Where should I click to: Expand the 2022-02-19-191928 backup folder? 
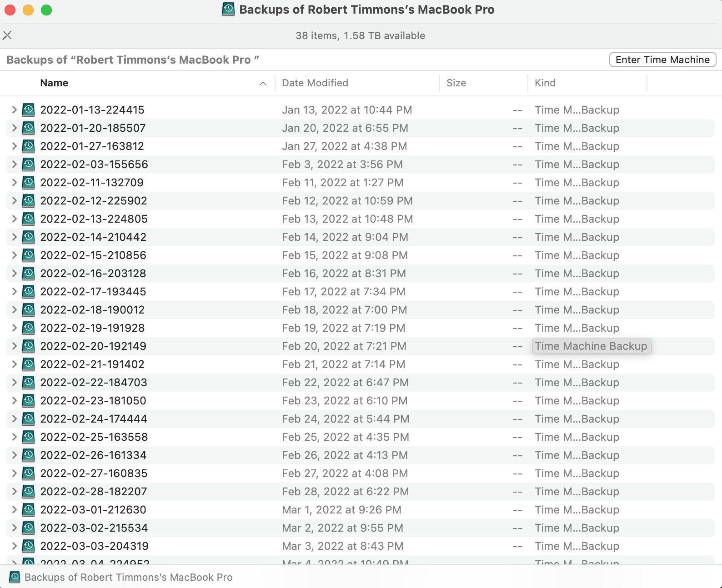pos(14,328)
